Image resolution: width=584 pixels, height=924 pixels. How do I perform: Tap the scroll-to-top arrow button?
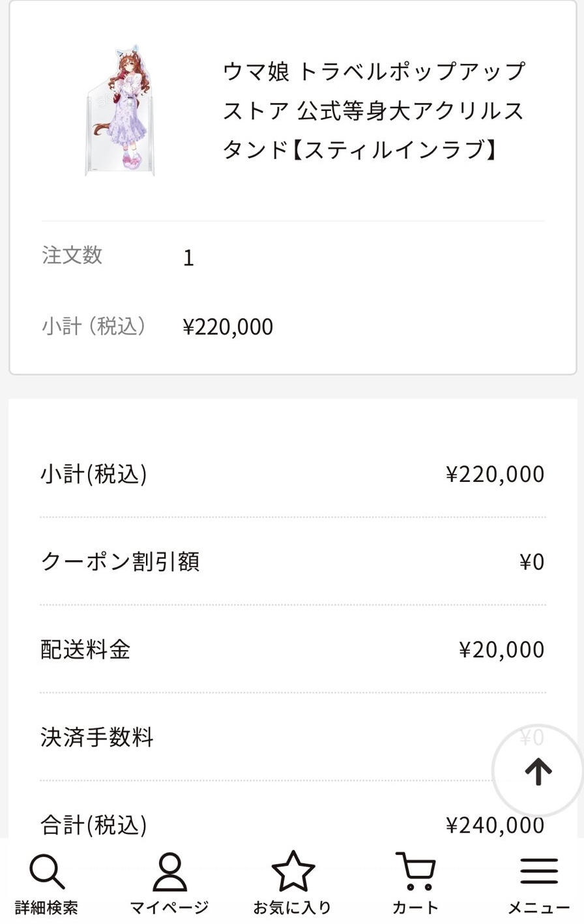click(x=538, y=771)
